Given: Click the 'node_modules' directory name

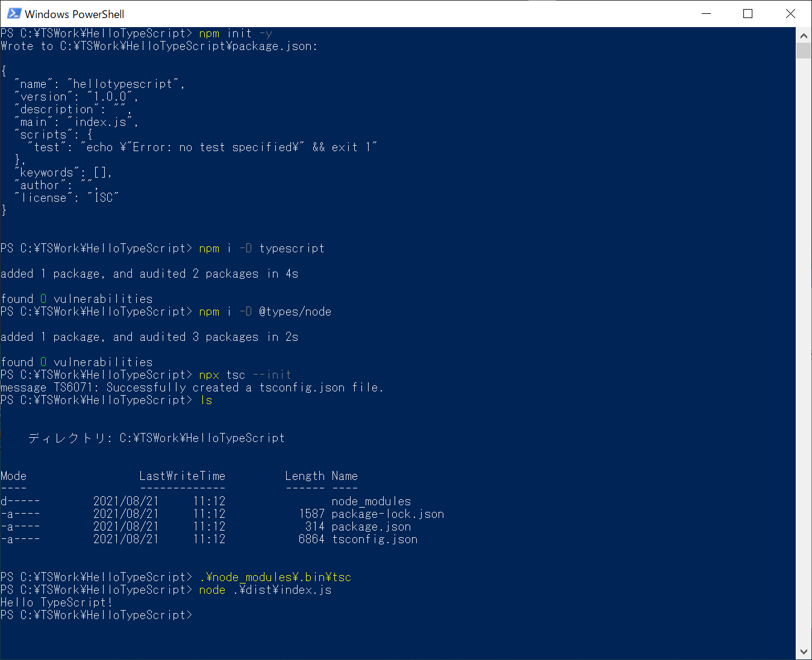Looking at the screenshot, I should pyautogui.click(x=371, y=502).
